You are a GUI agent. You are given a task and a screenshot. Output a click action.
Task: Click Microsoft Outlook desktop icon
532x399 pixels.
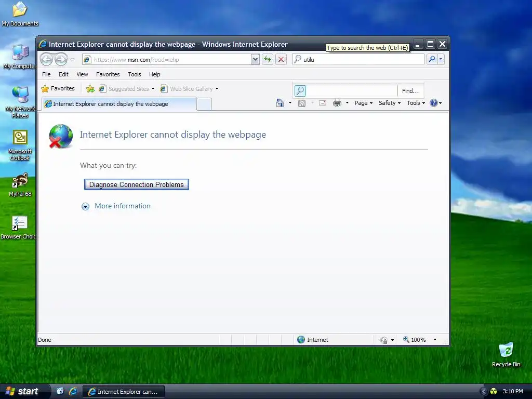(x=20, y=145)
